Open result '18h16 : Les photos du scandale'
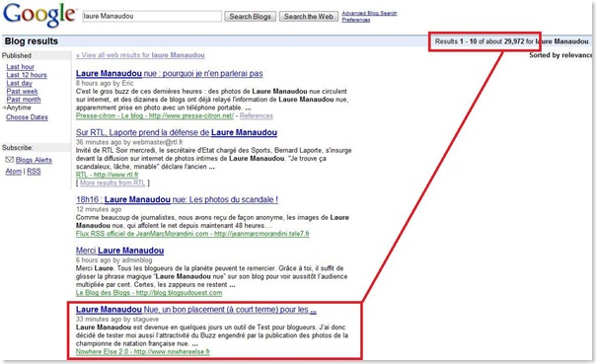This screenshot has width=596, height=364. coord(177,199)
